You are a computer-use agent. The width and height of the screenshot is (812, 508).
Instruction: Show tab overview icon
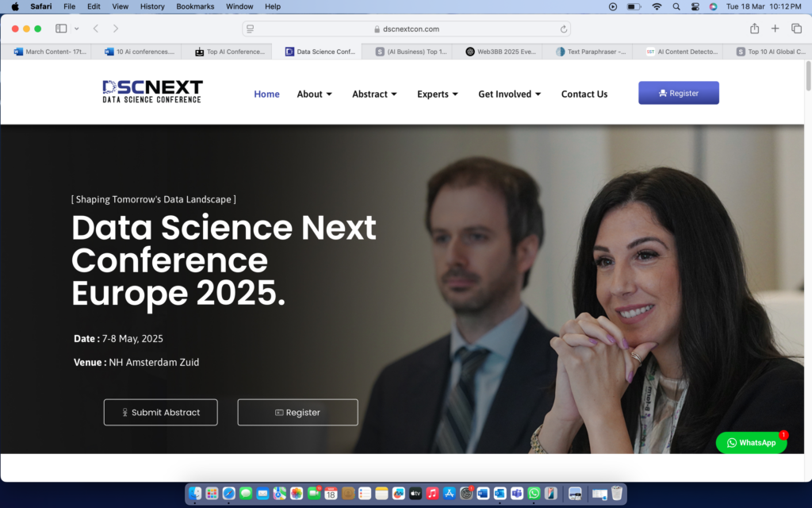click(x=796, y=29)
